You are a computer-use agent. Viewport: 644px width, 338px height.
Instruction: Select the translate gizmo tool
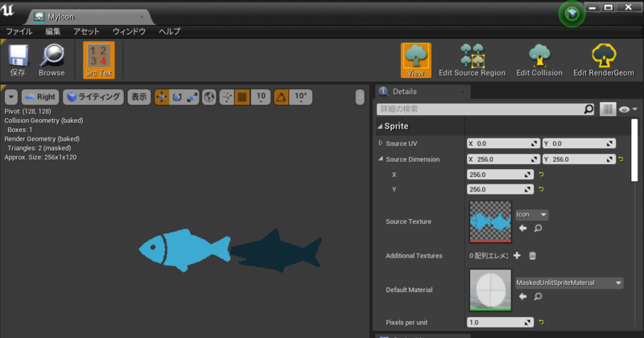coord(162,97)
